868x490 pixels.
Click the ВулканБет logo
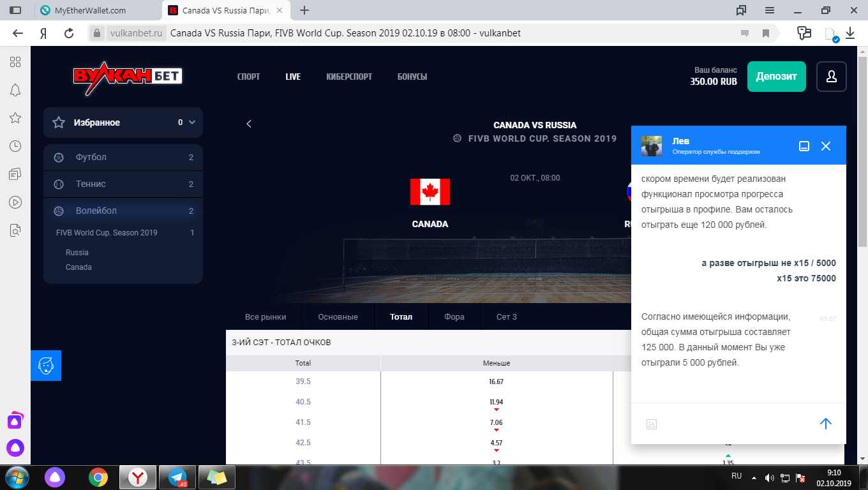click(128, 77)
